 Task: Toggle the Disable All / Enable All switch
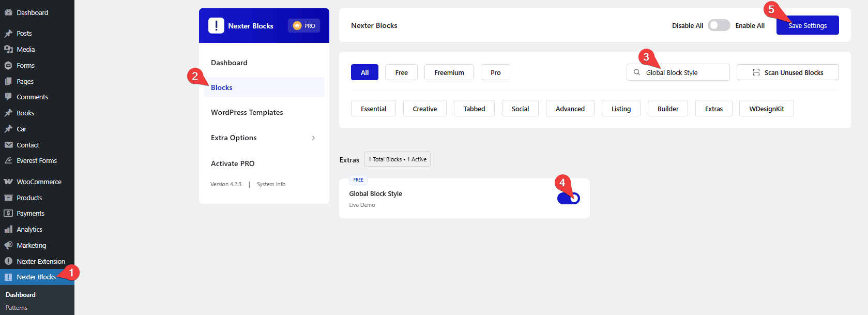point(719,25)
